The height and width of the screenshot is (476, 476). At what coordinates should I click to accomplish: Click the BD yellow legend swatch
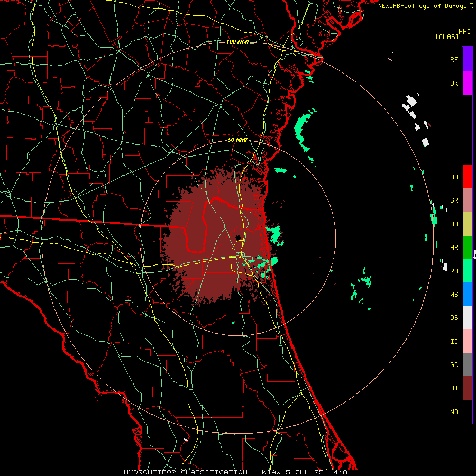tap(467, 224)
